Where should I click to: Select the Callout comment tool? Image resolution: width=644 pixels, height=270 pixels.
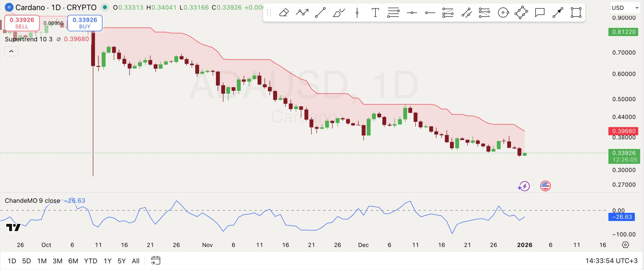pos(540,13)
